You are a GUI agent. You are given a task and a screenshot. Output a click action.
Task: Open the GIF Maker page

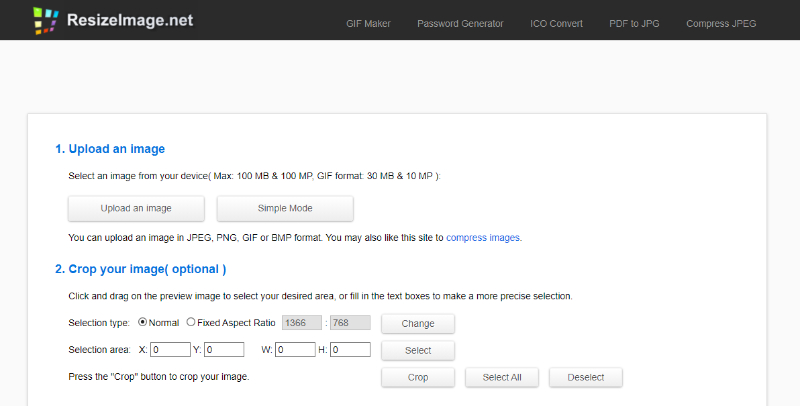(x=368, y=23)
